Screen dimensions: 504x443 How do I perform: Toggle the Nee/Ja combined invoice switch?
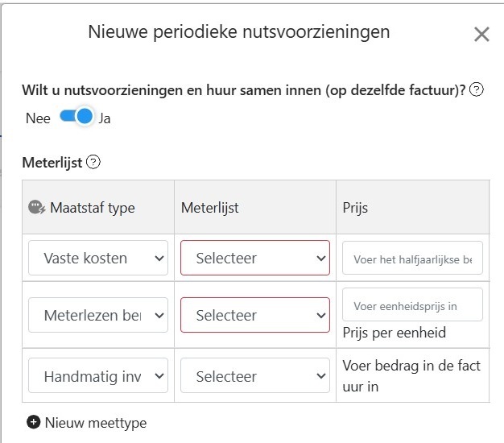76,118
